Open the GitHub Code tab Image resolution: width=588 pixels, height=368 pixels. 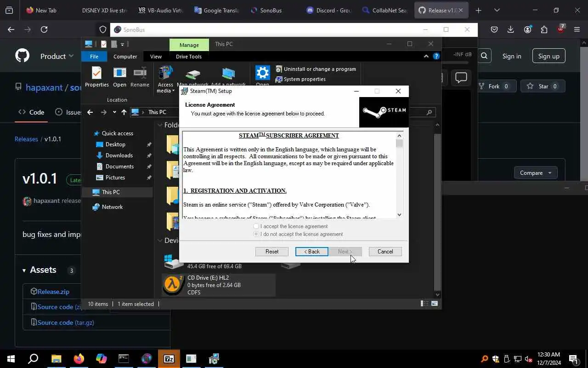31,112
